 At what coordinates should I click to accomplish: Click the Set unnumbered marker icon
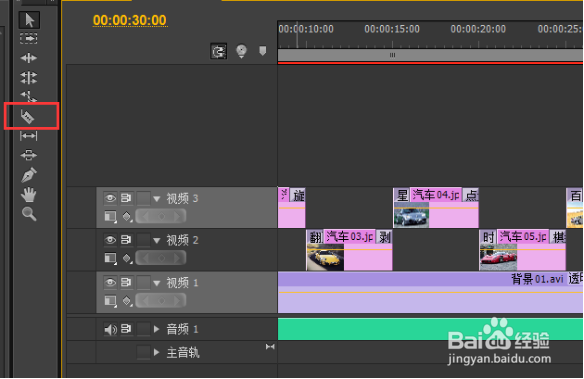pyautogui.click(x=263, y=51)
